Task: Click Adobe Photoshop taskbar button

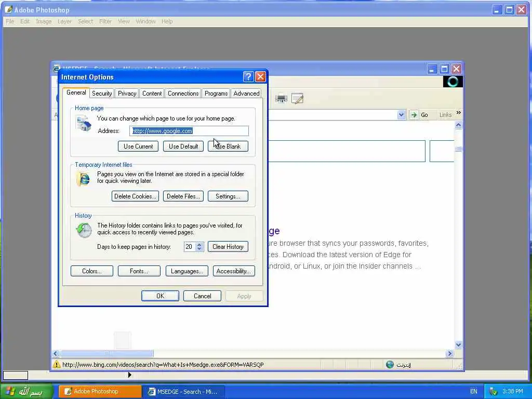Action: click(x=100, y=392)
